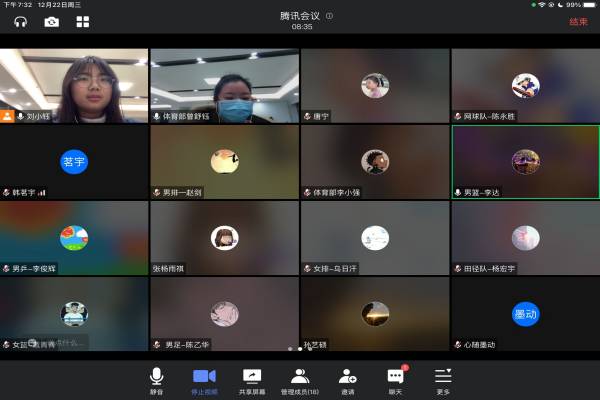Open the Share Screen option
This screenshot has height=400, width=600.
click(x=252, y=378)
